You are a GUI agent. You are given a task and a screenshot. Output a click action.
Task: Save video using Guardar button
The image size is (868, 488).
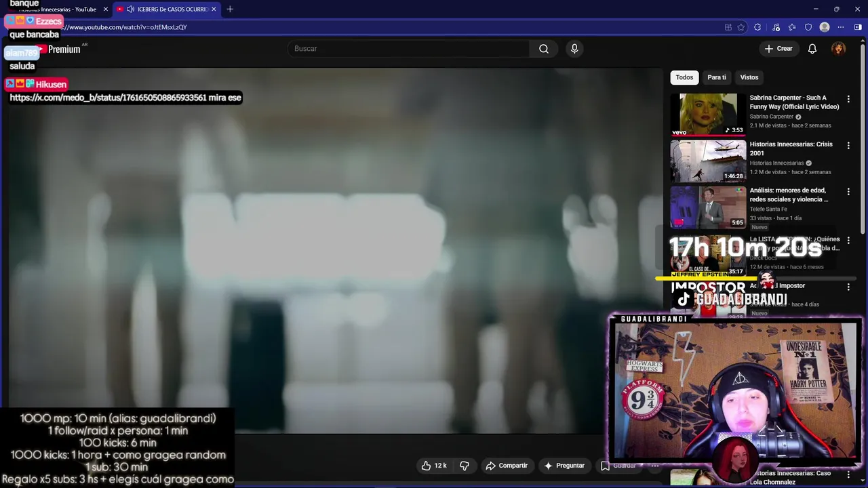[x=618, y=466]
